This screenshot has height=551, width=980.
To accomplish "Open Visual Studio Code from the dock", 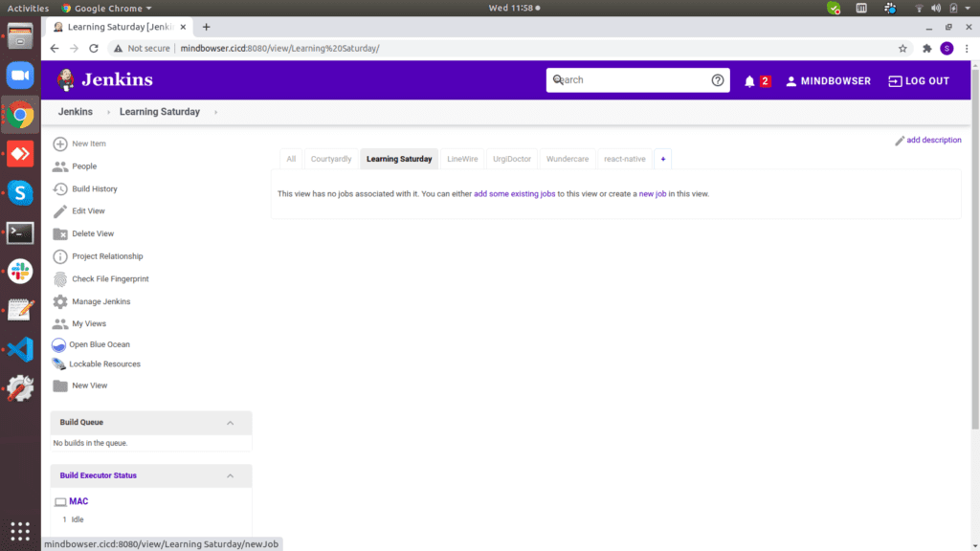I will [x=20, y=349].
